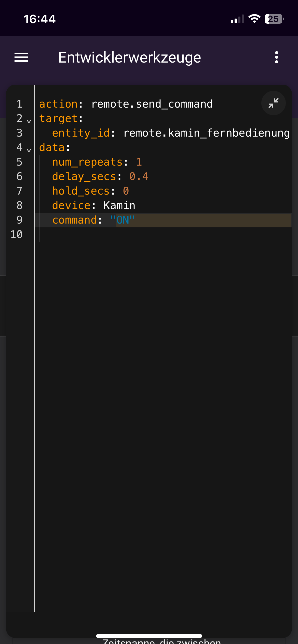This screenshot has height=644, width=298.
Task: Click the "ON" command string
Action: pos(123,220)
